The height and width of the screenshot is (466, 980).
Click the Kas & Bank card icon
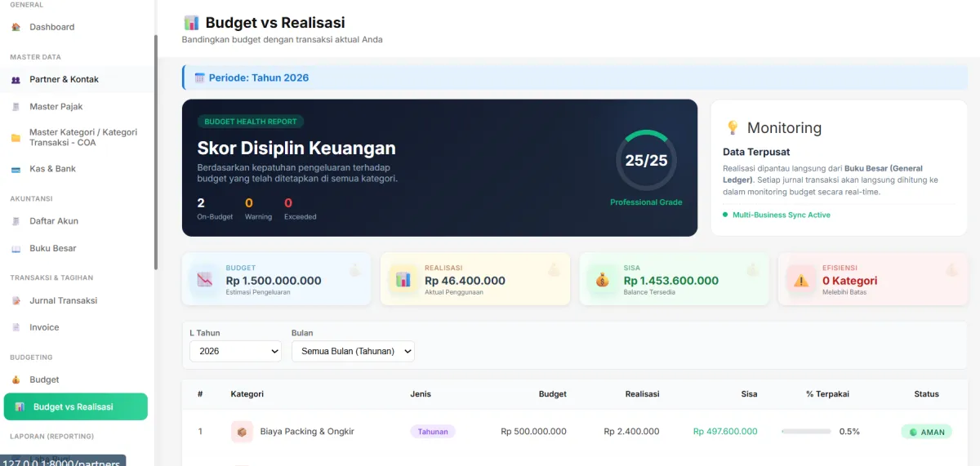coord(16,169)
